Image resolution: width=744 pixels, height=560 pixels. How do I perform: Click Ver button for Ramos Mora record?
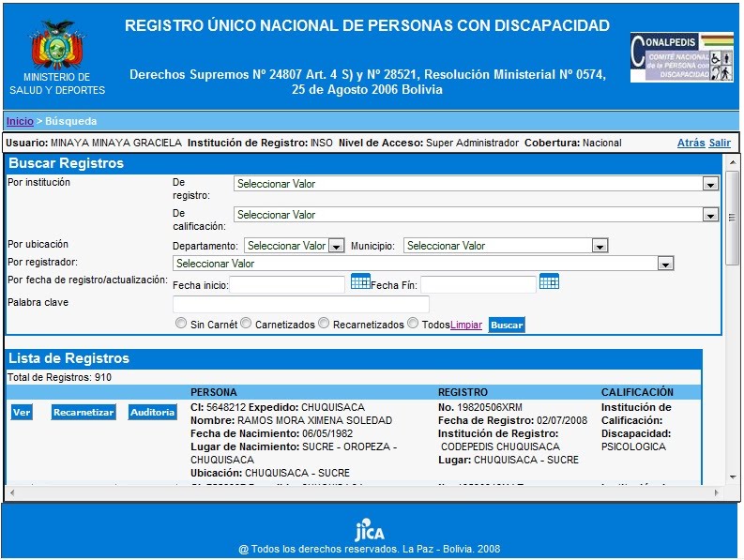(x=22, y=413)
